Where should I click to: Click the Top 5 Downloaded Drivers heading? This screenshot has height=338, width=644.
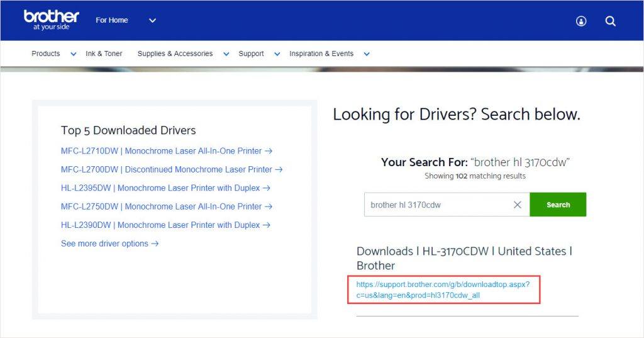(x=128, y=130)
